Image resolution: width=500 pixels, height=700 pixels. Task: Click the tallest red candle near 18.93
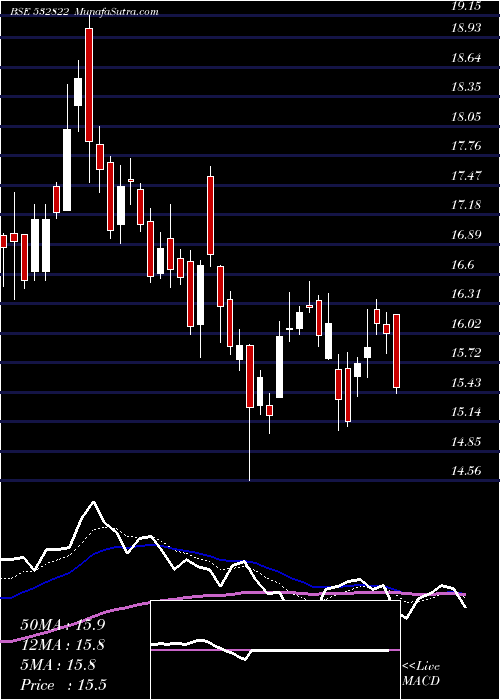tap(89, 85)
